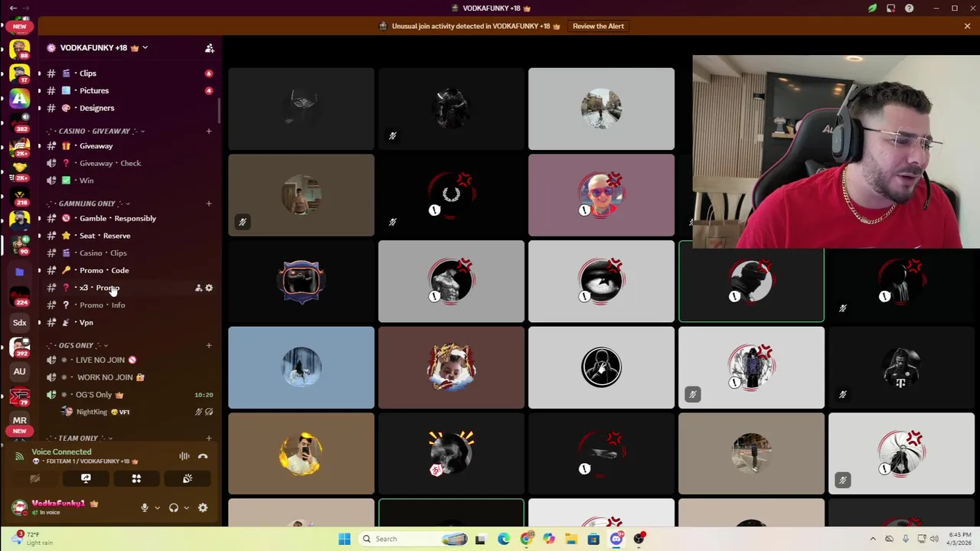This screenshot has height=551, width=980.
Task: Open server with 218 notification badge
Action: tap(20, 197)
